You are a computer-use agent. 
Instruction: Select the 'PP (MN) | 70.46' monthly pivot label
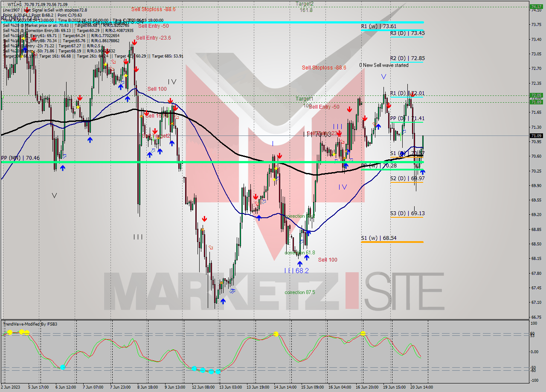click(x=20, y=158)
